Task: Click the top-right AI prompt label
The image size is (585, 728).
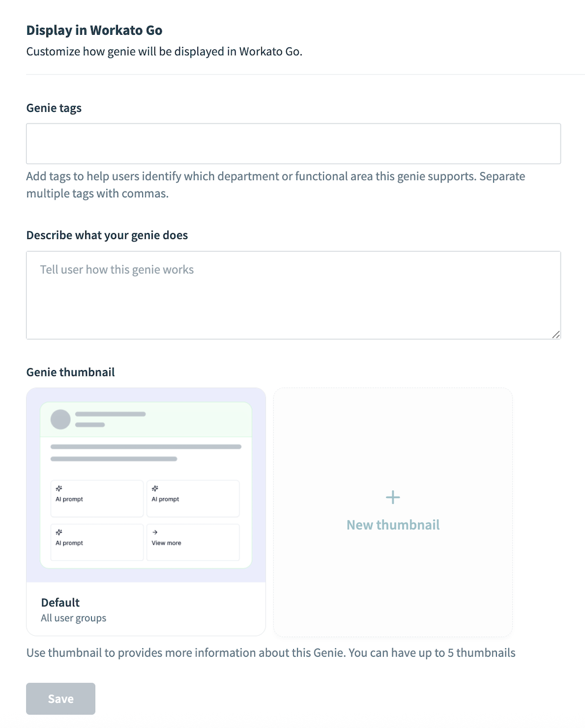Action: 165,499
